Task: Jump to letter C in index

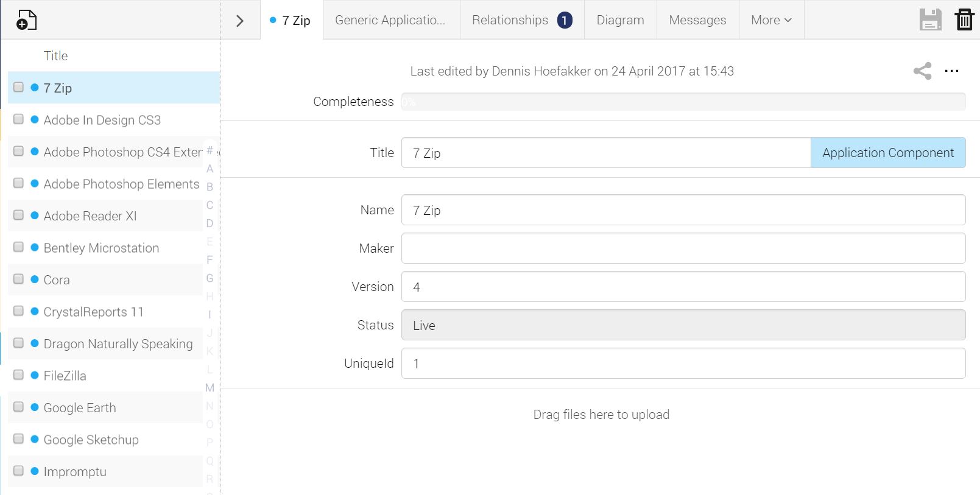Action: (x=210, y=205)
